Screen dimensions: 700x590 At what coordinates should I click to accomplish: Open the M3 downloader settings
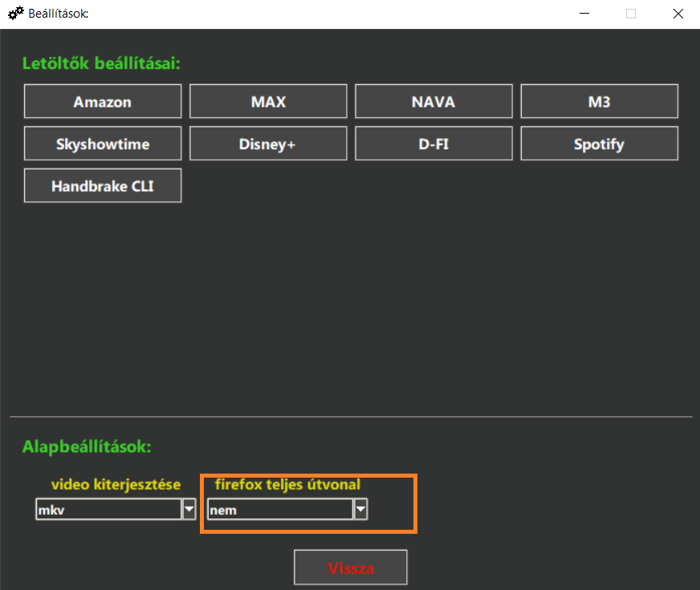(599, 101)
